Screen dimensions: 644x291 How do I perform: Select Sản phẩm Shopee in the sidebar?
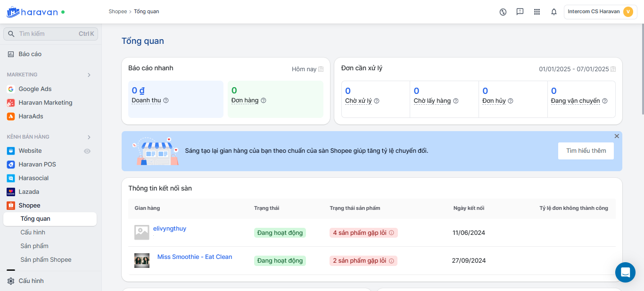(x=46, y=260)
